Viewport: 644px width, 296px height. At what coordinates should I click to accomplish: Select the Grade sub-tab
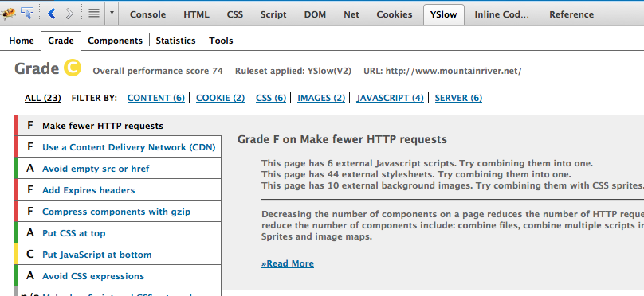[61, 41]
